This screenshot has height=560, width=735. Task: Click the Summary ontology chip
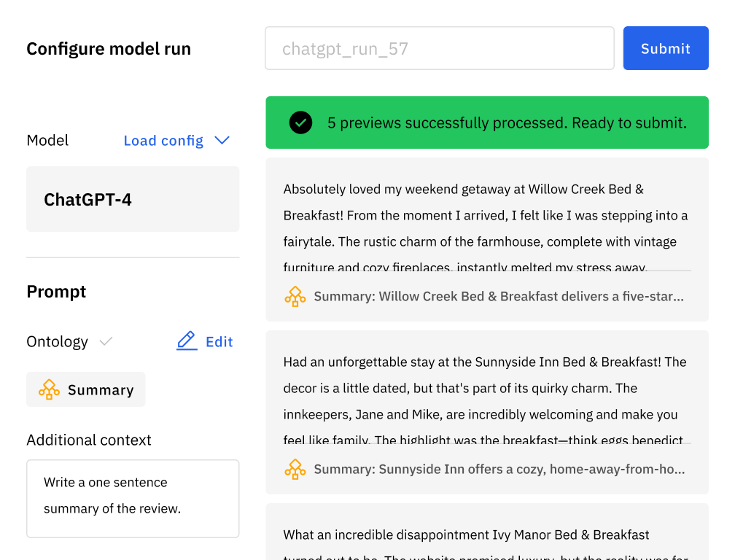(86, 389)
